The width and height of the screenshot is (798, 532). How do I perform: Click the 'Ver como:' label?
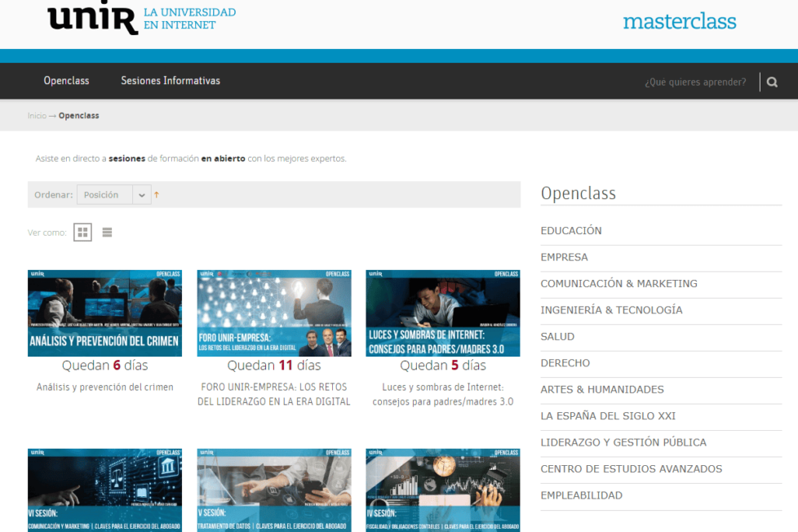point(47,233)
